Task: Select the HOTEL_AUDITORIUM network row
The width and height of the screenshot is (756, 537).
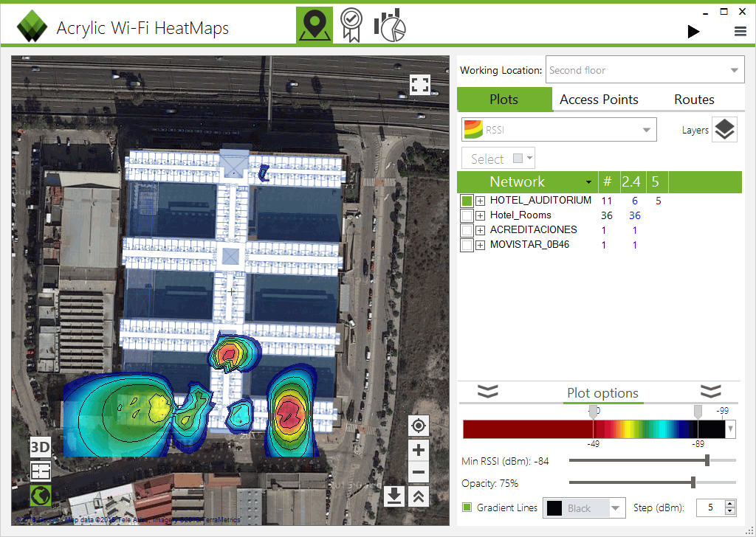Action: pos(599,201)
